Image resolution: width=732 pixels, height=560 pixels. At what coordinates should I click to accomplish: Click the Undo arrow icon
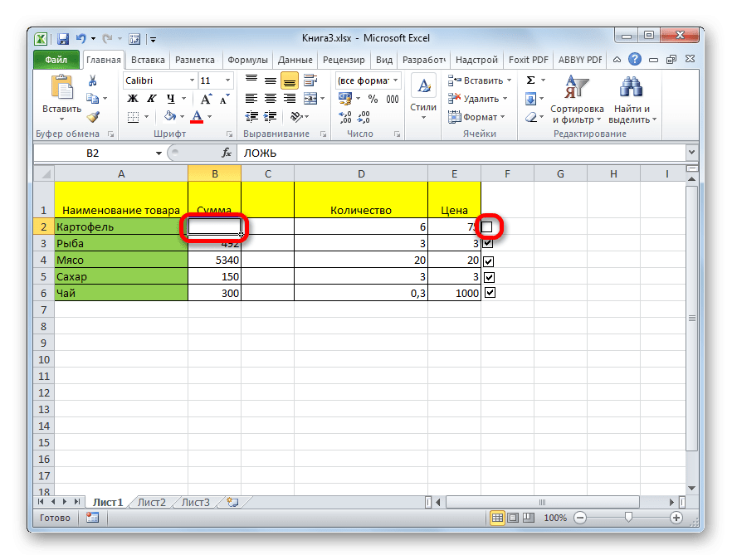[x=81, y=39]
